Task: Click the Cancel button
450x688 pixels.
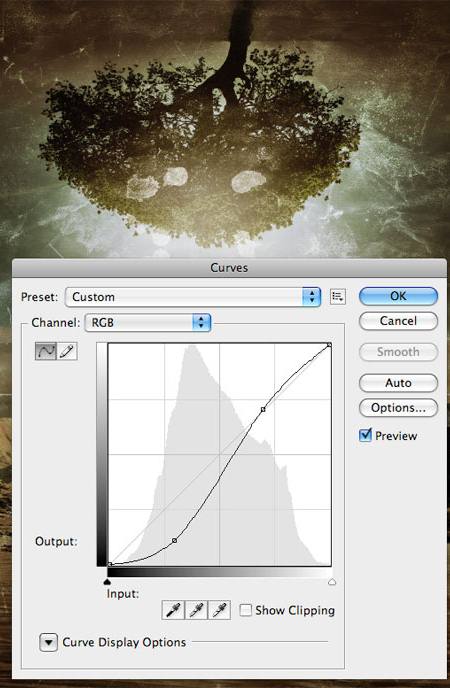Action: 398,321
